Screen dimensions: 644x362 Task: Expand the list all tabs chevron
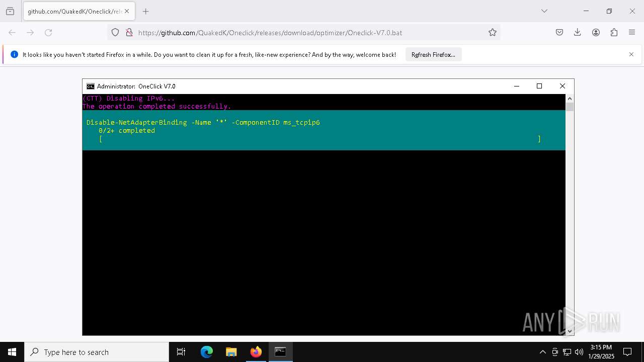(544, 11)
